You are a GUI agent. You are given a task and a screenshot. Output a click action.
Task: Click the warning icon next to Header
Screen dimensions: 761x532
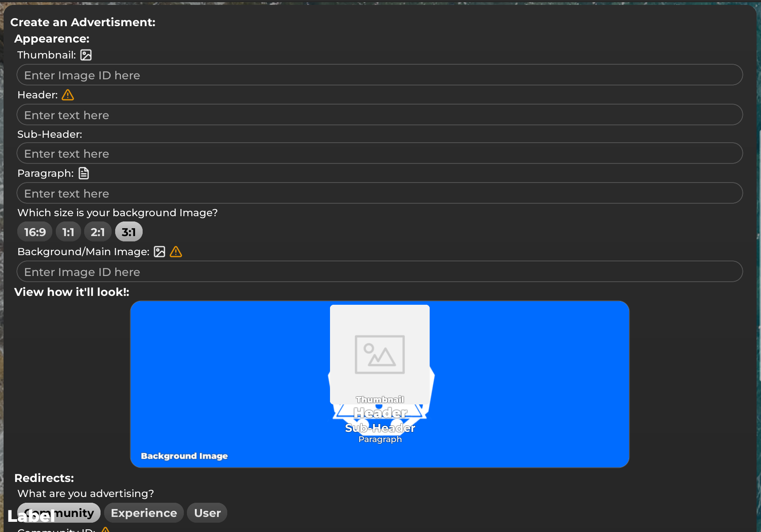pos(68,95)
